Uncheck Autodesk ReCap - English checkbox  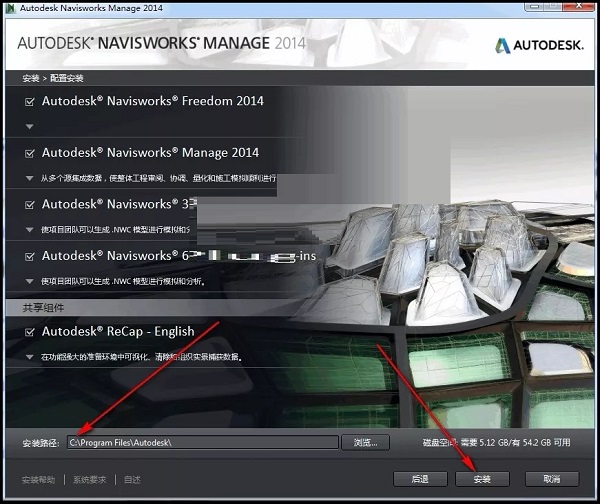pyautogui.click(x=29, y=332)
